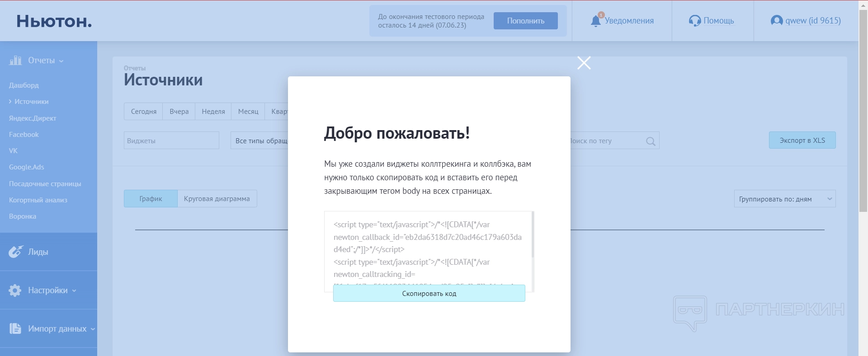Open Яндекс.Директ report
The height and width of the screenshot is (356, 868).
click(33, 118)
